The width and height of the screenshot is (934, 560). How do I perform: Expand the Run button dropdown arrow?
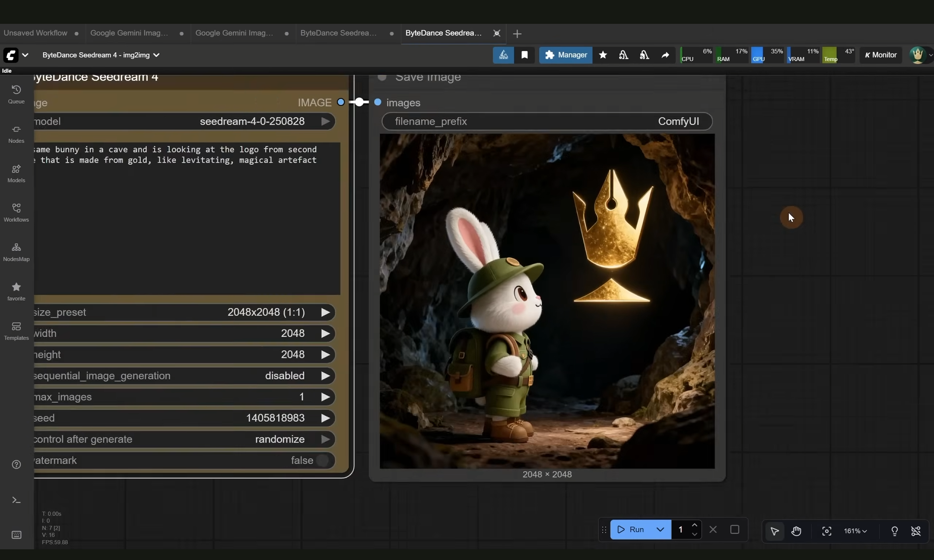click(660, 529)
